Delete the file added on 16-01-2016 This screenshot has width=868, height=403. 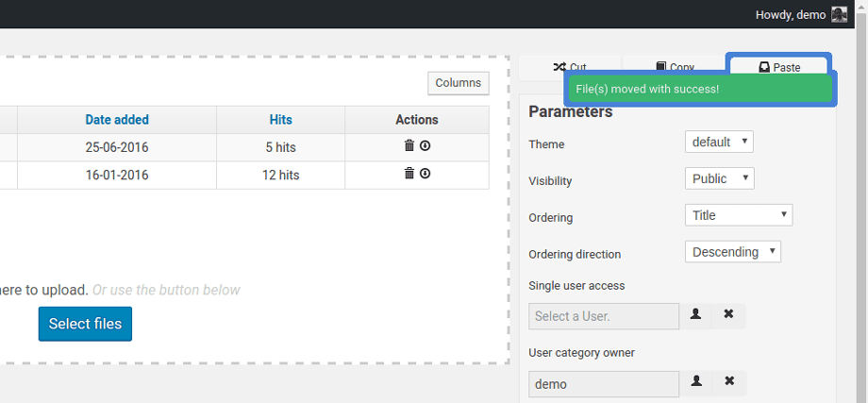pyautogui.click(x=409, y=174)
